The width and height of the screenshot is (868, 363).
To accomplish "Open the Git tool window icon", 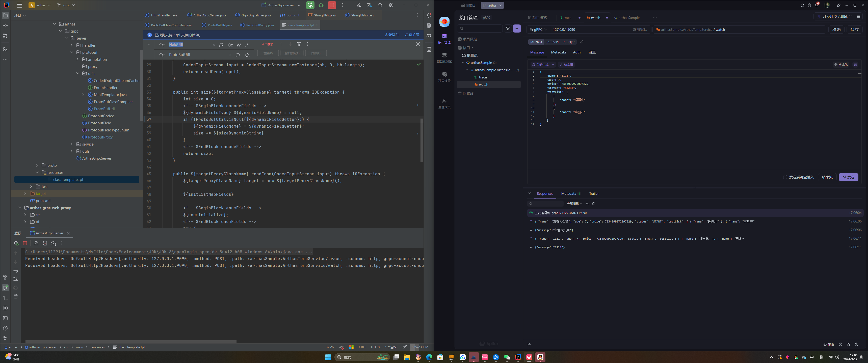I will tap(5, 339).
